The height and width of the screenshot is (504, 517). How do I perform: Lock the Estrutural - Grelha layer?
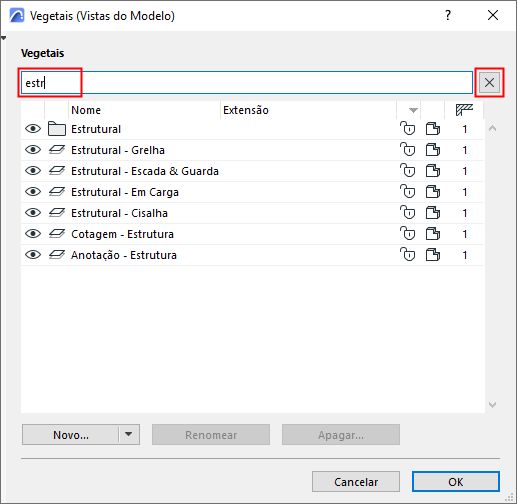pos(407,150)
